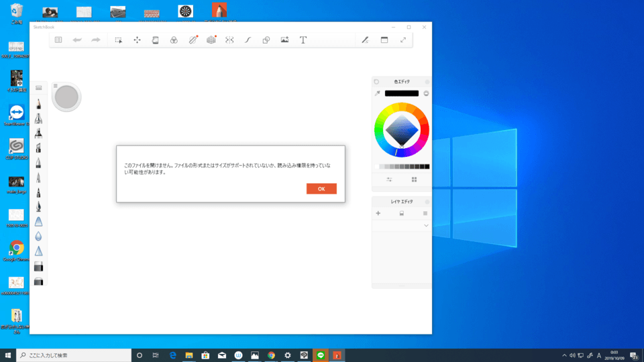Open the Add Image tool

pos(284,40)
